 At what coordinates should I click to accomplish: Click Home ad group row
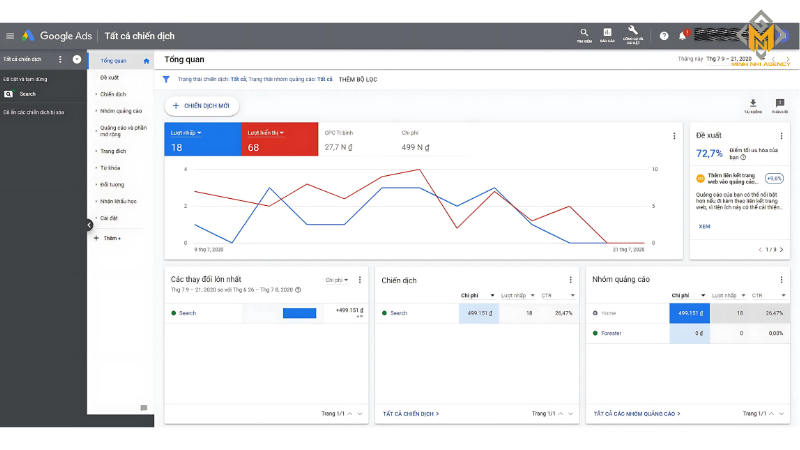[688, 313]
